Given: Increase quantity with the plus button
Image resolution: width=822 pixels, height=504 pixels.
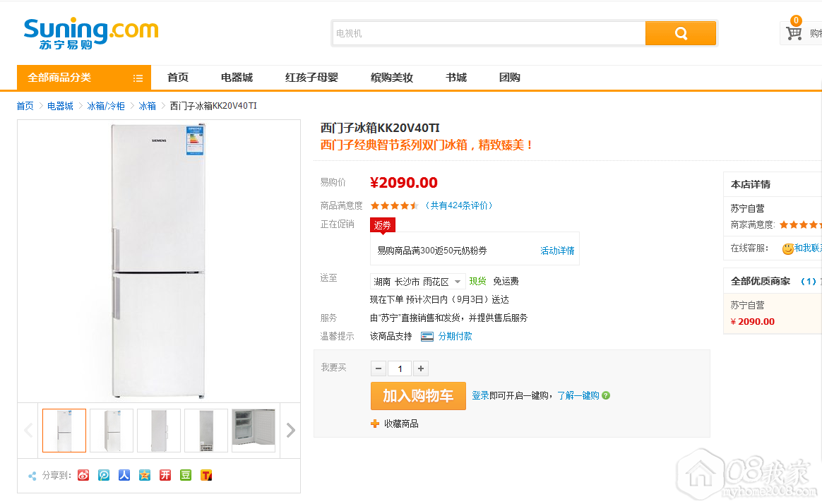Looking at the screenshot, I should point(421,368).
